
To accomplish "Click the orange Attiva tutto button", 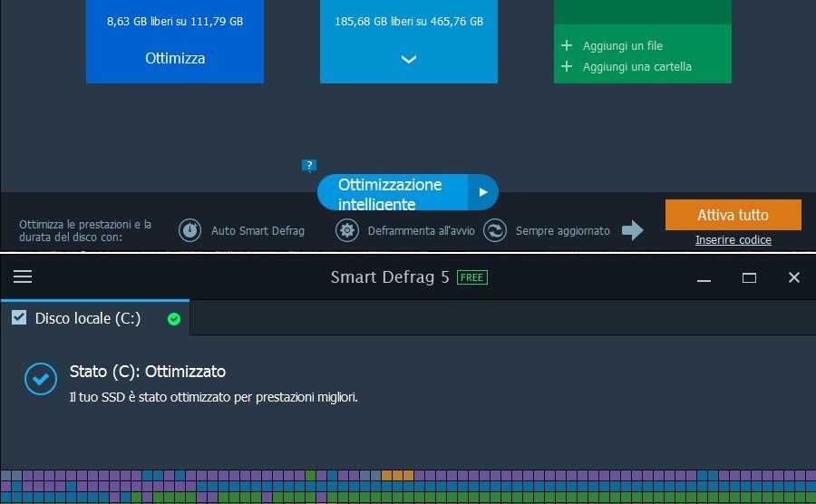I will tap(733, 215).
